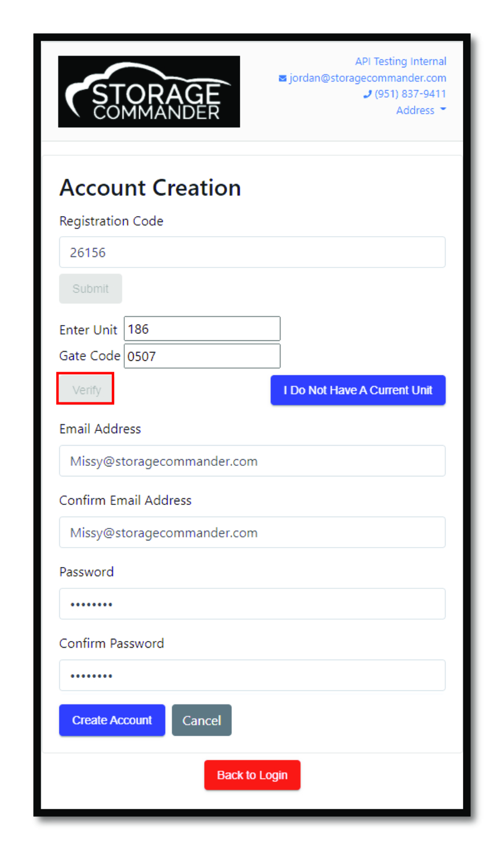Open the API Testing Internal link
The width and height of the screenshot is (504, 850).
pos(400,61)
